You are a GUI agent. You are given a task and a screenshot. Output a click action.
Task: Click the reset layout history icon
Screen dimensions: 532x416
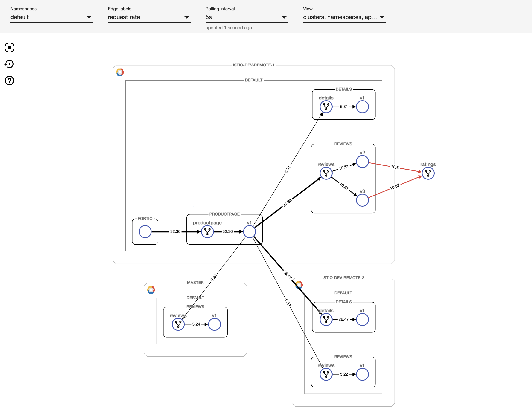(9, 64)
